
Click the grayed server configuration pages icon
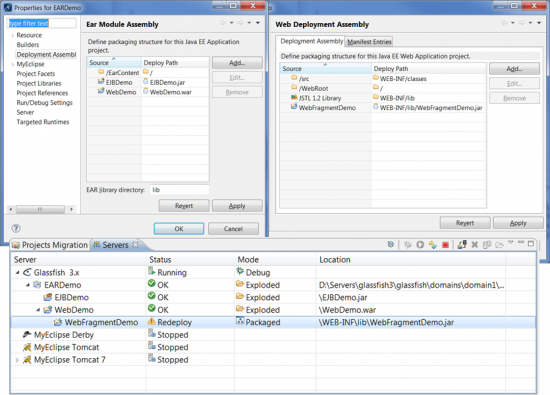487,245
